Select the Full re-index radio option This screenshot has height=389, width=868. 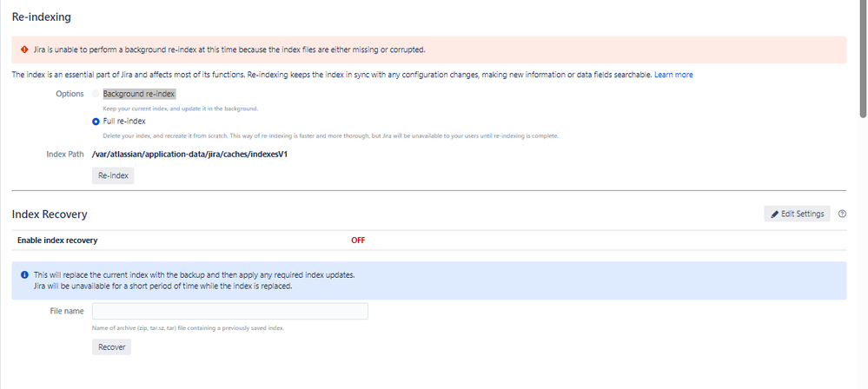[x=96, y=122]
